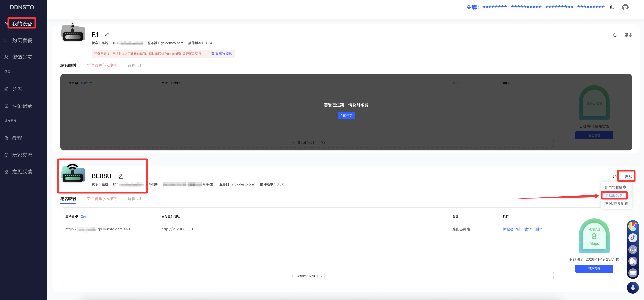Screen dimensions: 644x300
Task: Click the email envelope floating icon
Action: click(633, 273)
